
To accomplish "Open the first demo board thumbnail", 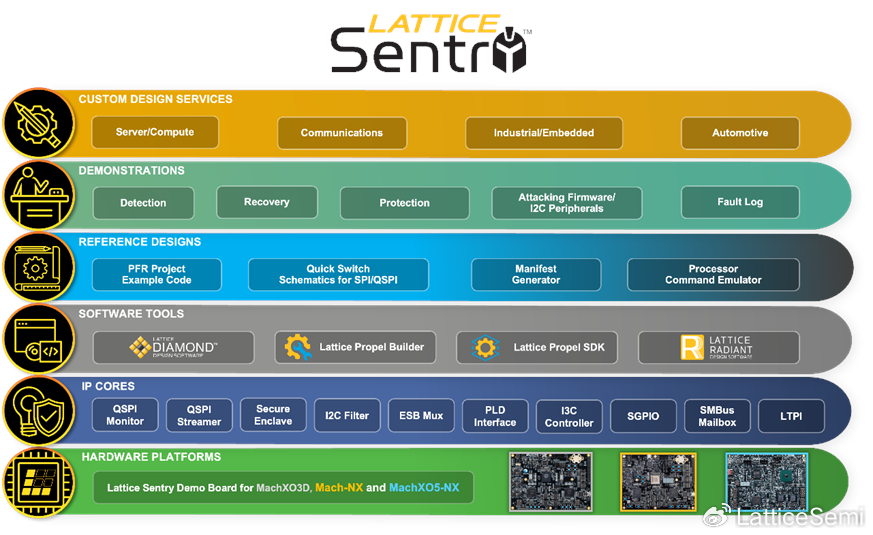I will [x=551, y=482].
